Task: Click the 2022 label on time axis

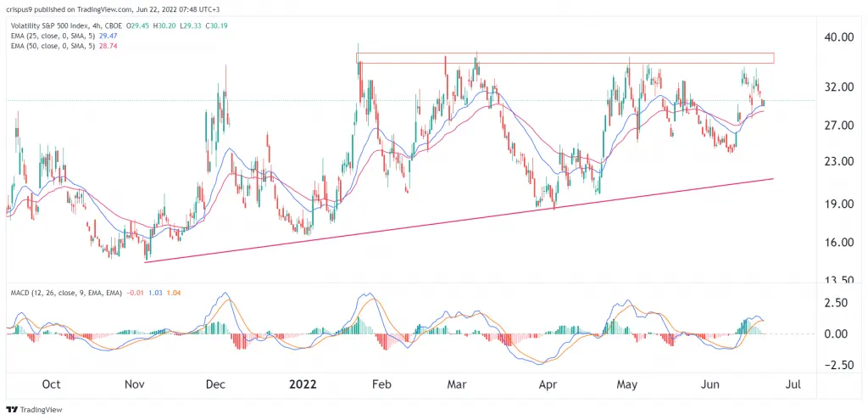Action: pyautogui.click(x=303, y=384)
